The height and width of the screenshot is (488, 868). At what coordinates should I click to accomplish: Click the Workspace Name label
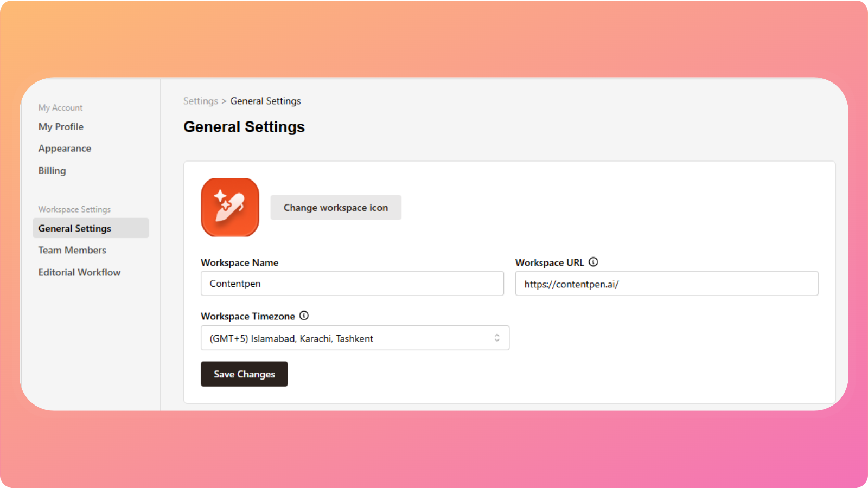coord(239,262)
